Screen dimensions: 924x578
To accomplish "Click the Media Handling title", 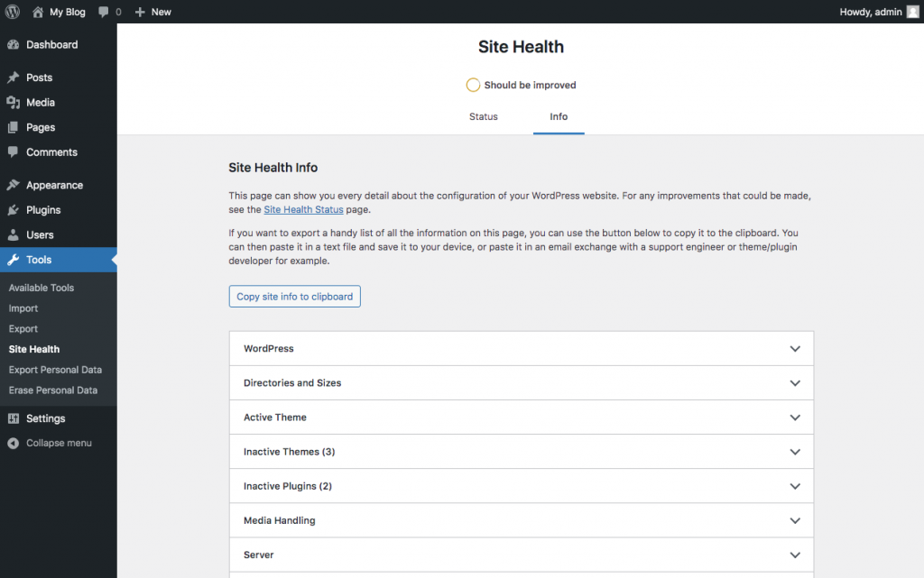I will [280, 520].
